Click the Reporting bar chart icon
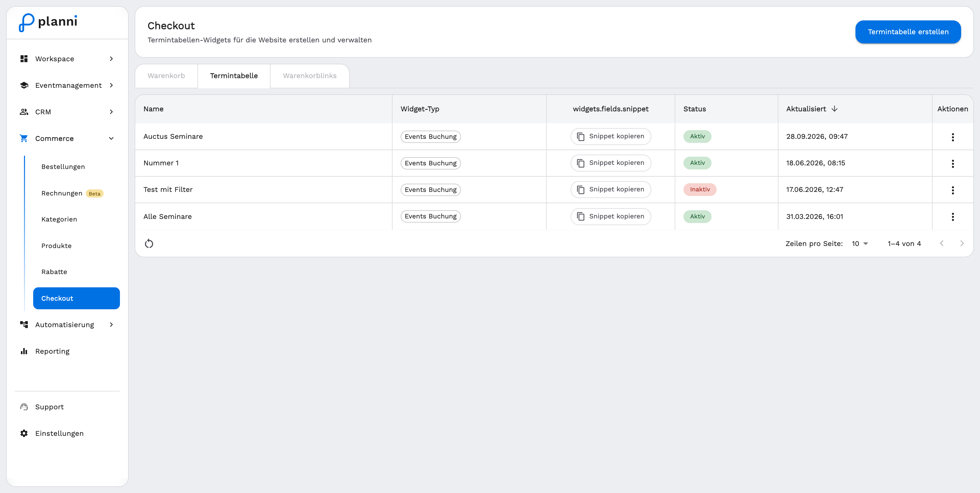Image resolution: width=980 pixels, height=493 pixels. [24, 351]
